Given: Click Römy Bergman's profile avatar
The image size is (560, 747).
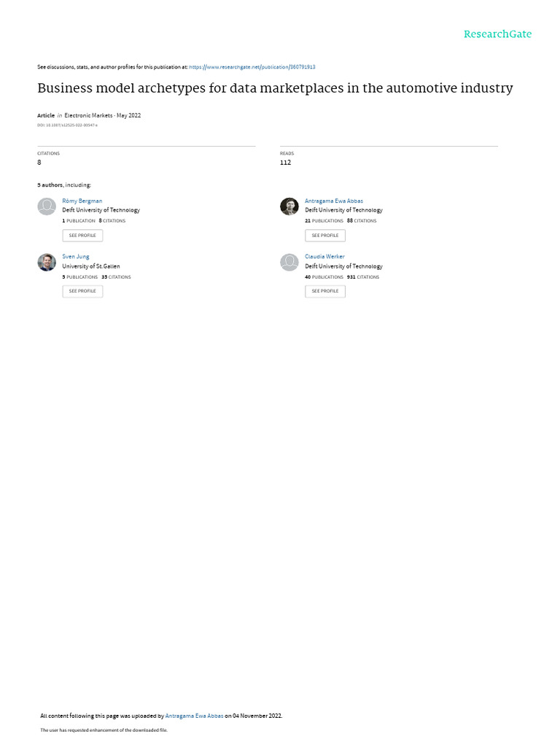Looking at the screenshot, I should click(47, 206).
